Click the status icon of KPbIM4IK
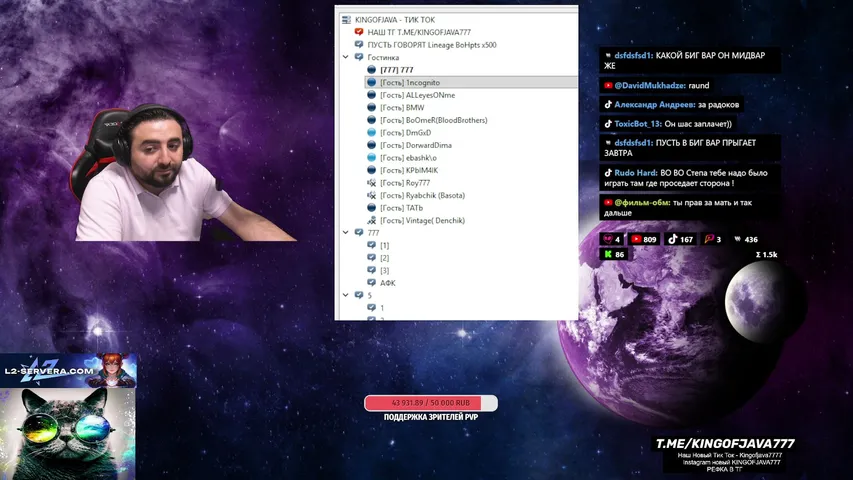The height and width of the screenshot is (480, 853). (372, 170)
